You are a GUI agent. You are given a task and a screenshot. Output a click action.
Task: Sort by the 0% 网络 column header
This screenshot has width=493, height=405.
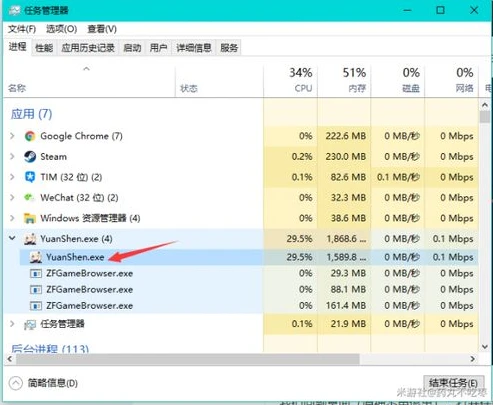point(451,81)
